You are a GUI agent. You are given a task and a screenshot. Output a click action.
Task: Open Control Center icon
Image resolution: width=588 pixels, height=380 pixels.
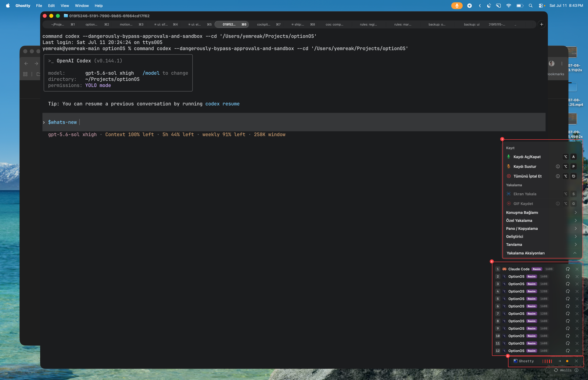point(541,6)
